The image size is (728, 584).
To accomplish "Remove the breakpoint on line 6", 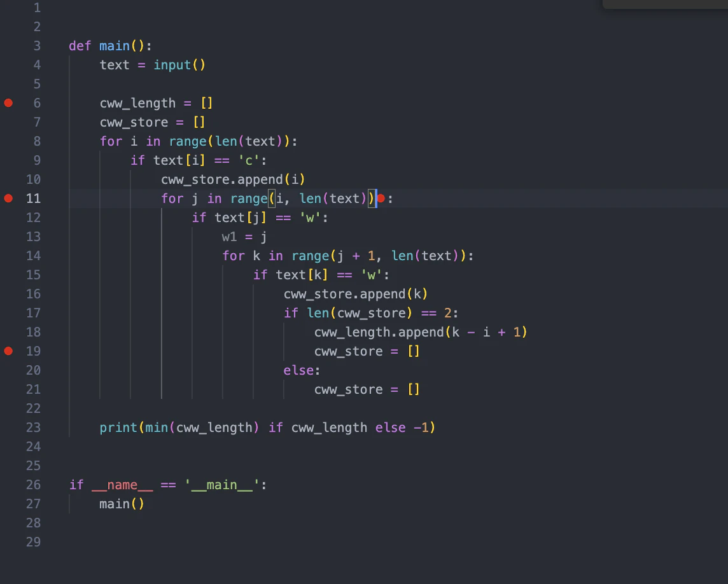I will 8,103.
